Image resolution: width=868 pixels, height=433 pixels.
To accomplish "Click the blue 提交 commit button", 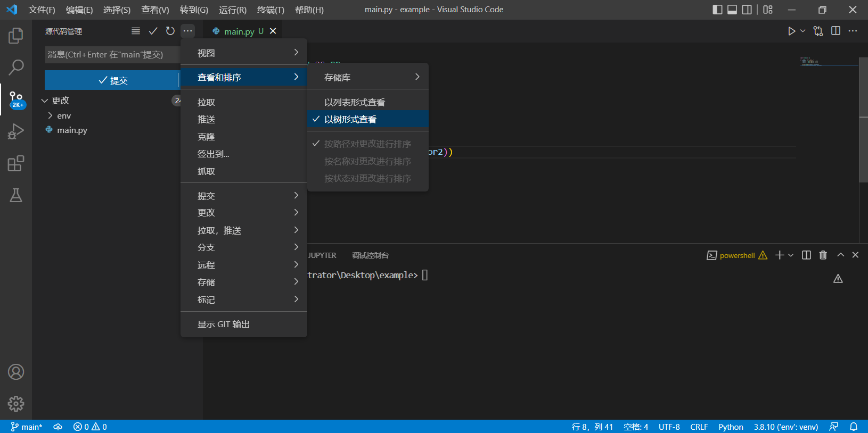I will click(112, 80).
